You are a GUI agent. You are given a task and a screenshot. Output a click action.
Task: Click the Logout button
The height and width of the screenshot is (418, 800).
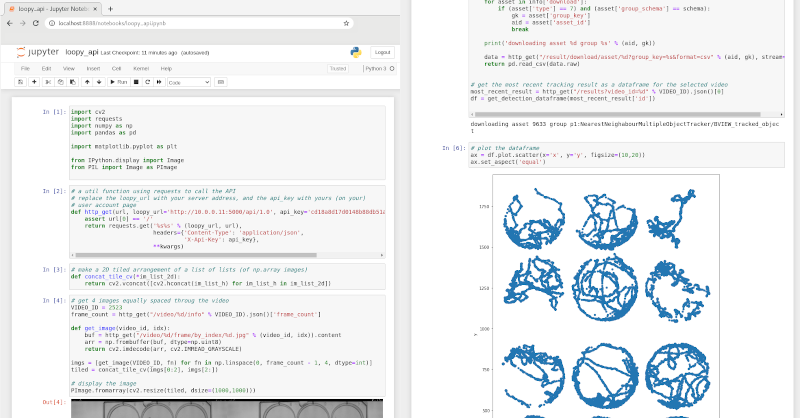(x=382, y=52)
